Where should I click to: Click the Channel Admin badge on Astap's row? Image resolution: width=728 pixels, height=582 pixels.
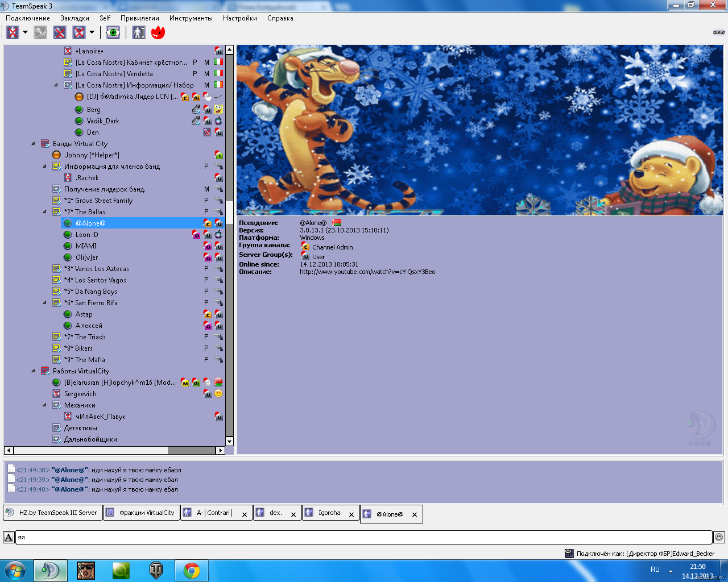coord(207,314)
